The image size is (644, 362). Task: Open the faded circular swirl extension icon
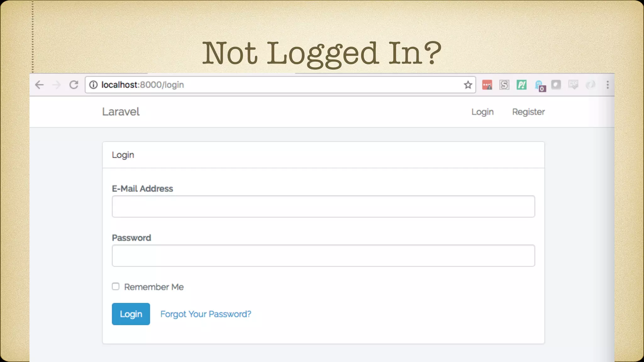point(591,85)
